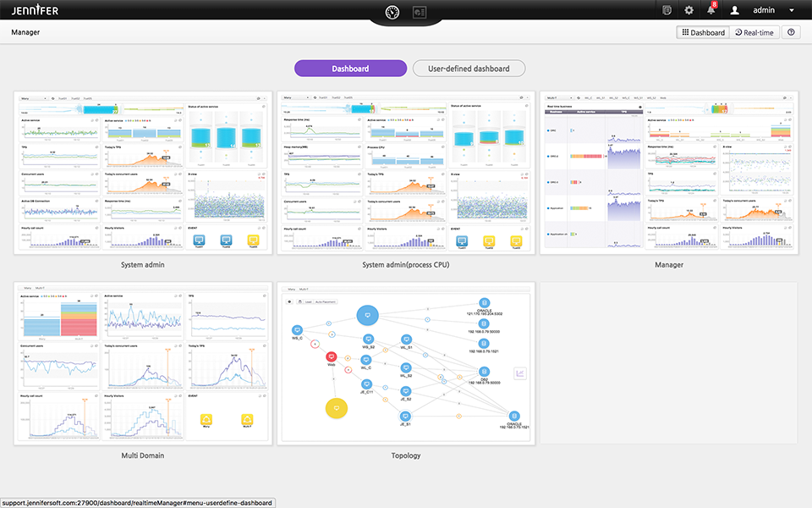Switch to Real-time view button
The width and height of the screenshot is (812, 508).
pos(754,32)
